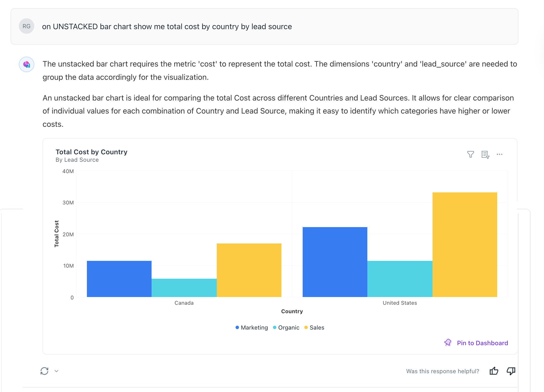
Task: Open the chart filter funnel icon
Action: (470, 154)
